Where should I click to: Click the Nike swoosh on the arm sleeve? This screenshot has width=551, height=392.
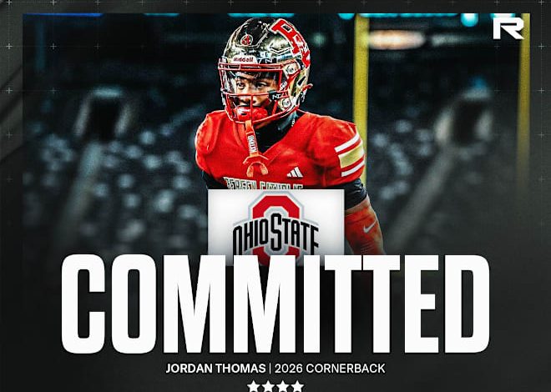(x=369, y=227)
